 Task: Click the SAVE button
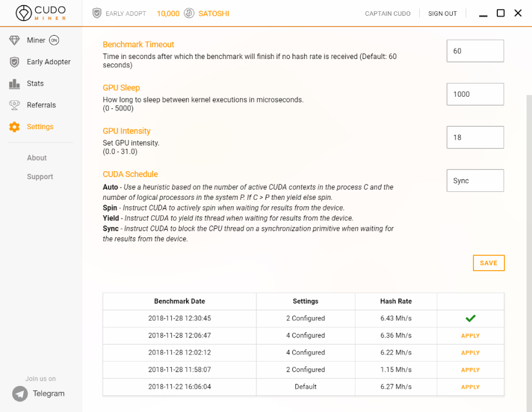[x=488, y=263]
